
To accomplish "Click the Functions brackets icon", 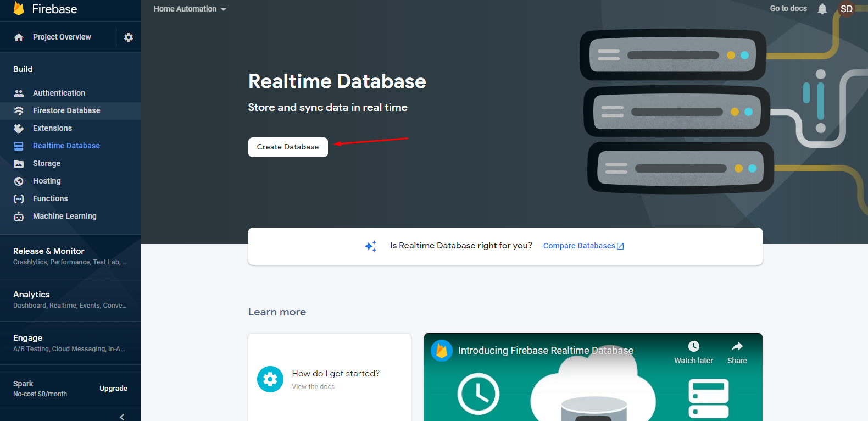I will pos(19,199).
